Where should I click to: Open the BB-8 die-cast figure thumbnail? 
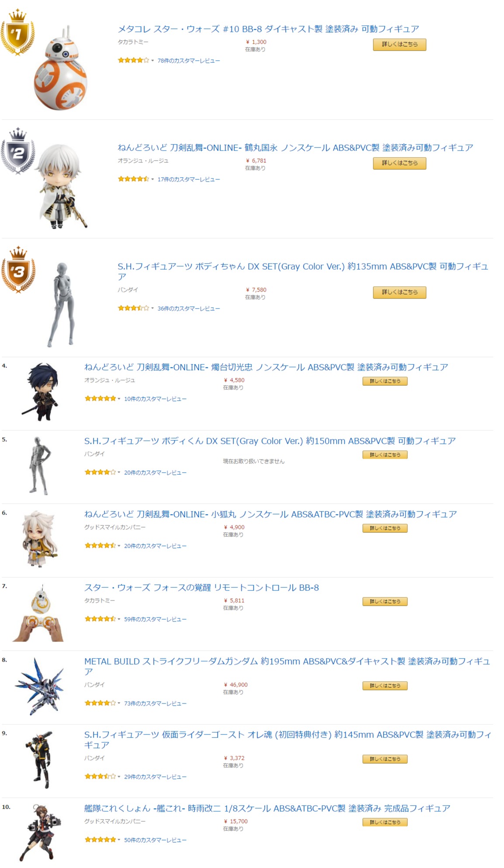61,68
